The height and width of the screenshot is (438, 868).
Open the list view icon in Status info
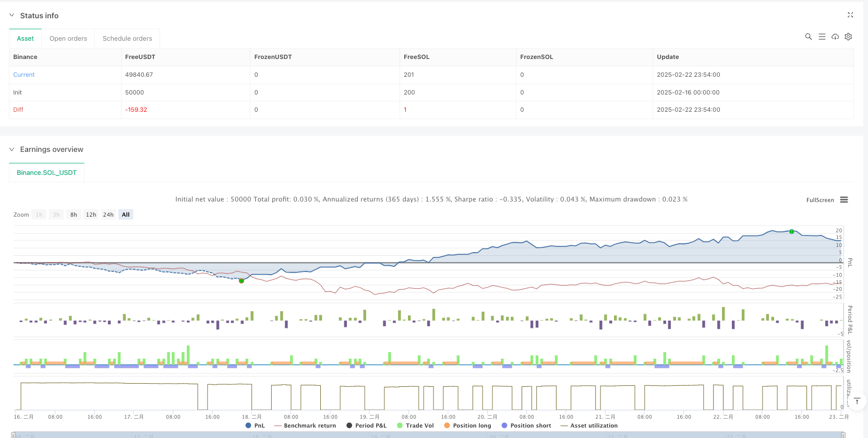[822, 37]
